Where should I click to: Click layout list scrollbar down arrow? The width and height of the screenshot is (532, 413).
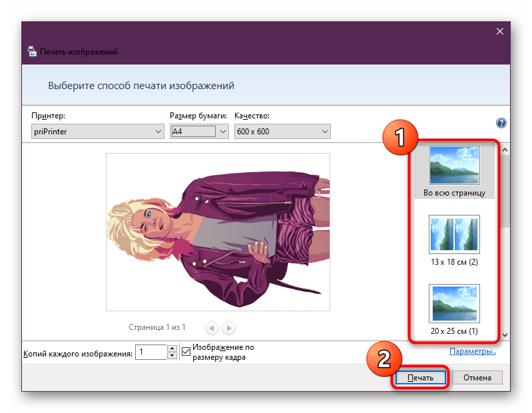point(505,335)
